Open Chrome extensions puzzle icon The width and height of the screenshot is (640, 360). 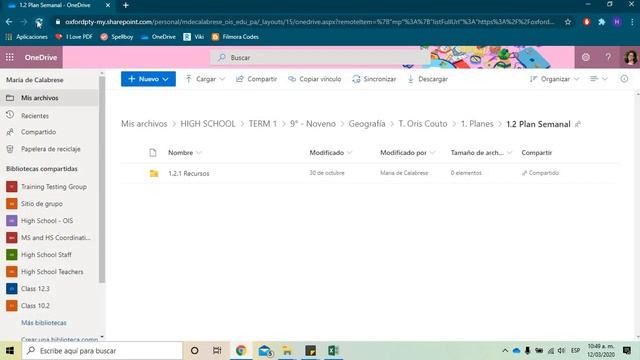602,22
